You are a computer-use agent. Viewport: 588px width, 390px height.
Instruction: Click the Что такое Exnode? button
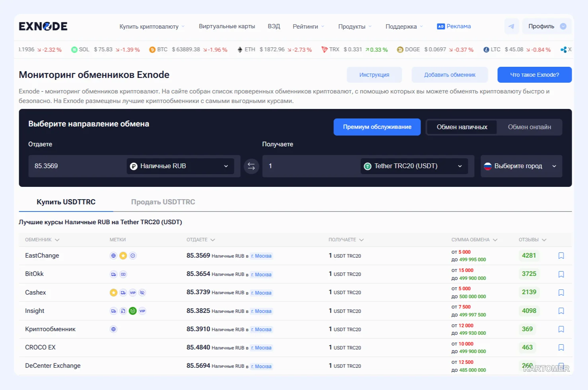pyautogui.click(x=535, y=75)
